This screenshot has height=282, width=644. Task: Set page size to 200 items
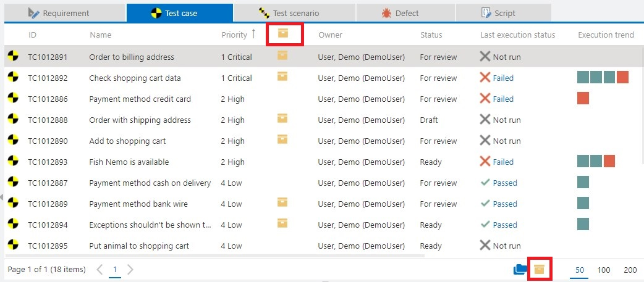point(630,270)
